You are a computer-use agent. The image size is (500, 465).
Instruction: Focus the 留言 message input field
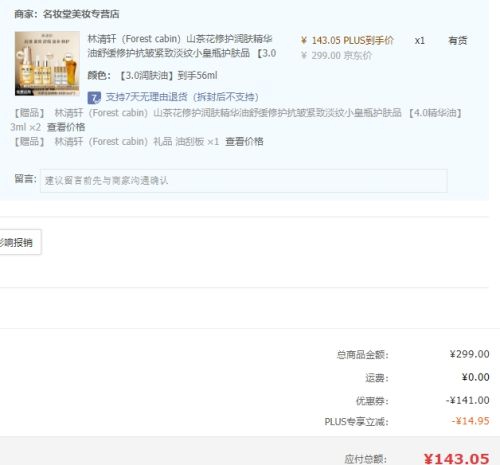coord(244,181)
